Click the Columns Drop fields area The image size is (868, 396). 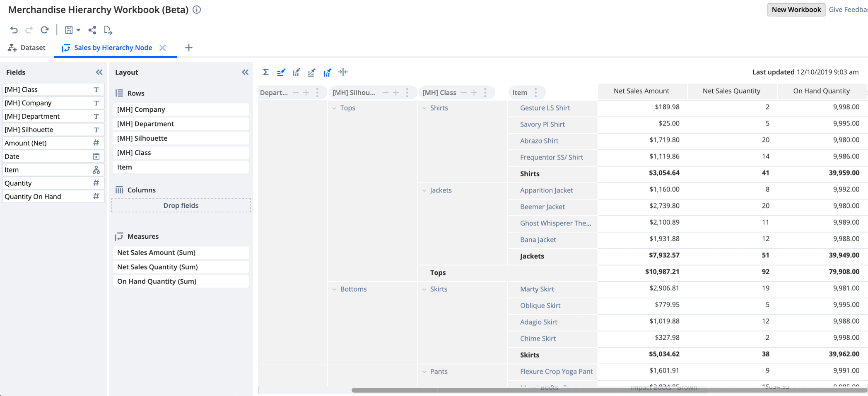[x=181, y=205]
